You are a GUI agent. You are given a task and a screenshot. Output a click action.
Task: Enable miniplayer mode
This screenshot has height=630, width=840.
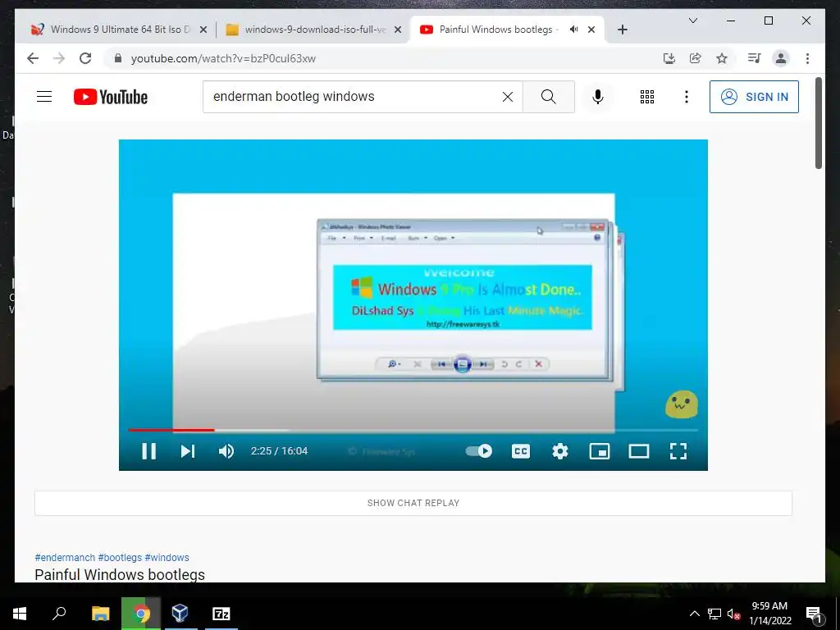point(600,451)
